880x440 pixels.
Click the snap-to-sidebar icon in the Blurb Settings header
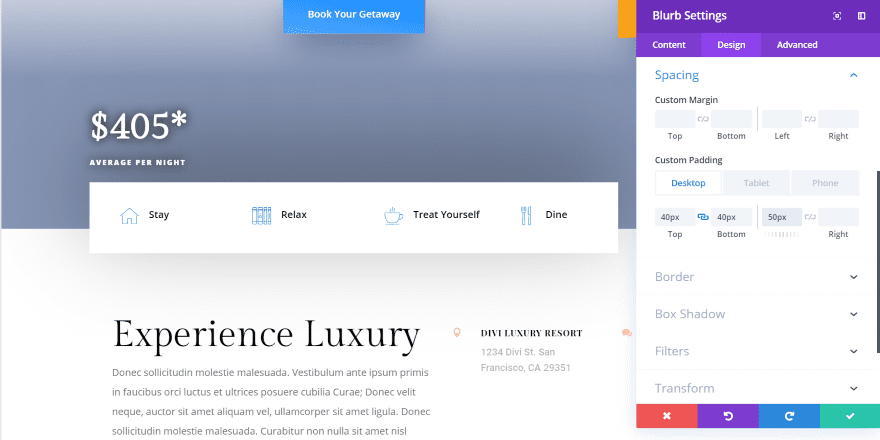(x=861, y=16)
